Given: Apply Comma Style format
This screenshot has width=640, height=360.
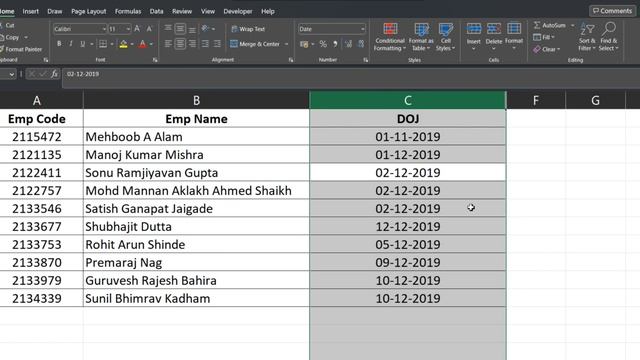Looking at the screenshot, I should click(335, 44).
